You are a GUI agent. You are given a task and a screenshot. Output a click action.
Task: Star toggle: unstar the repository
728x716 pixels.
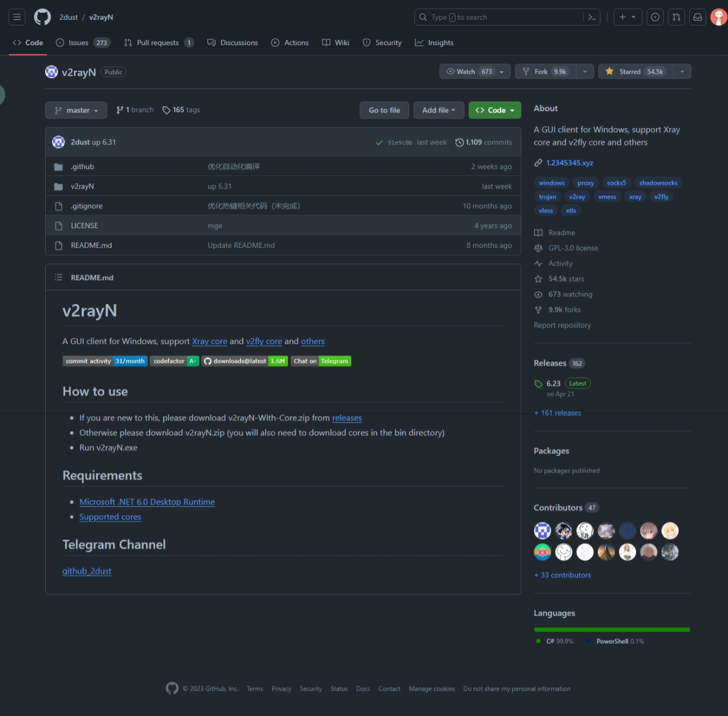coord(636,72)
